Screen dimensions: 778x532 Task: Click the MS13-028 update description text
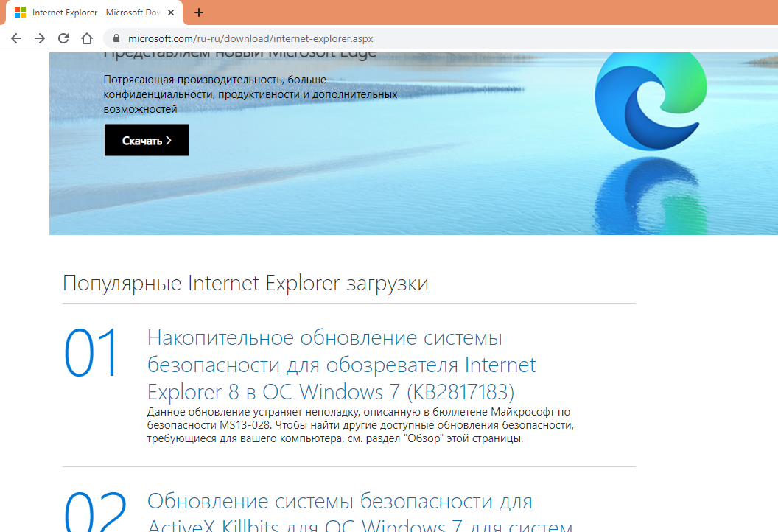coord(360,425)
